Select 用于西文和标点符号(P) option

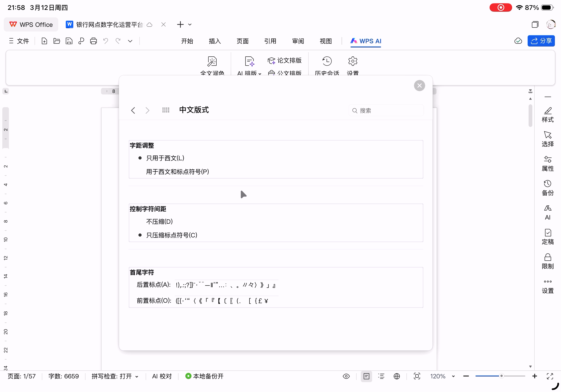click(x=177, y=172)
